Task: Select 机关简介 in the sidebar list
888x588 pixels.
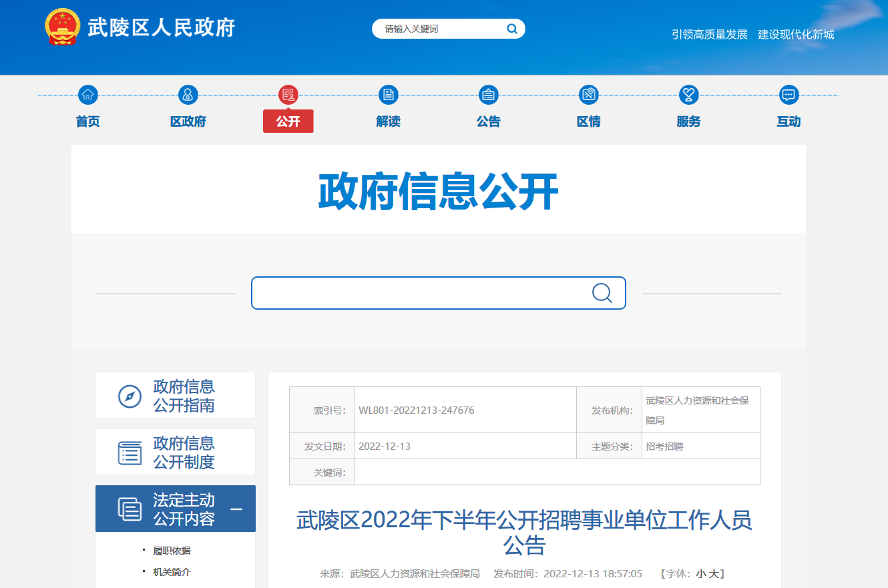Action: [172, 572]
